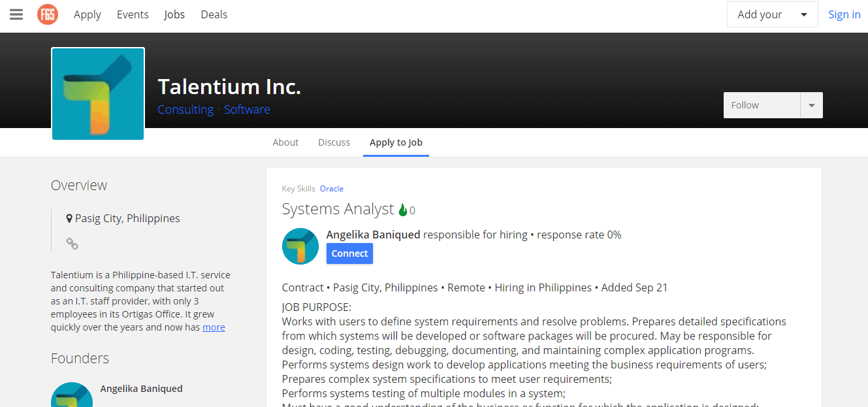Click the founder avatar under Founders
The width and height of the screenshot is (868, 407).
[x=72, y=395]
